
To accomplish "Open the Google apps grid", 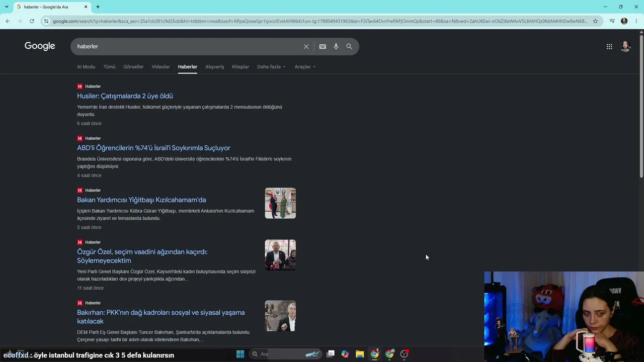I will tap(609, 46).
